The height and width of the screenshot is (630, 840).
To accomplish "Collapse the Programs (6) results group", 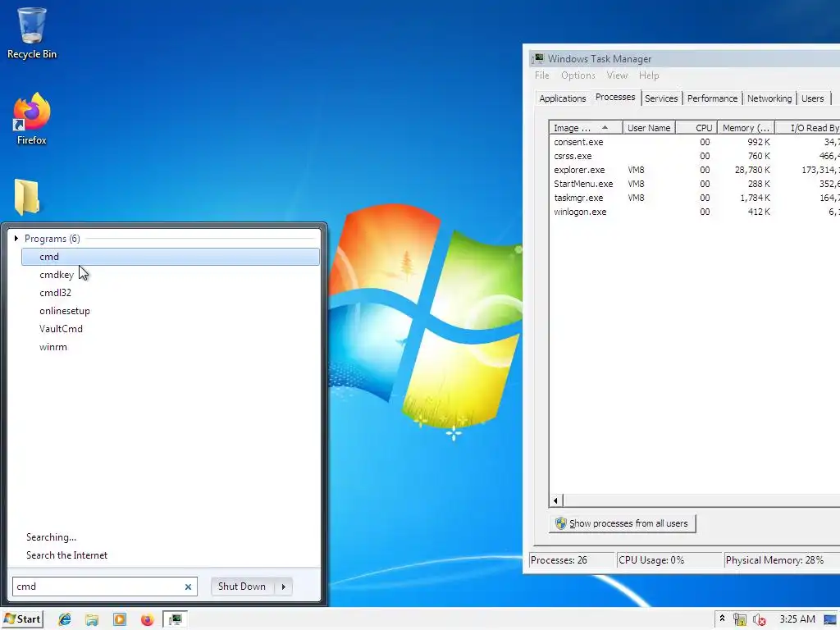I will (x=16, y=239).
